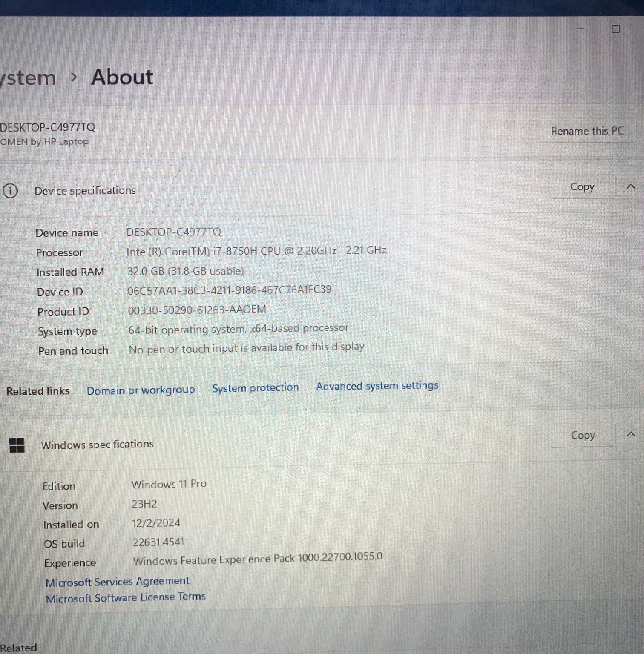The height and width of the screenshot is (654, 644).
Task: Click the Windows logo beside Windows specifications
Action: [x=17, y=445]
